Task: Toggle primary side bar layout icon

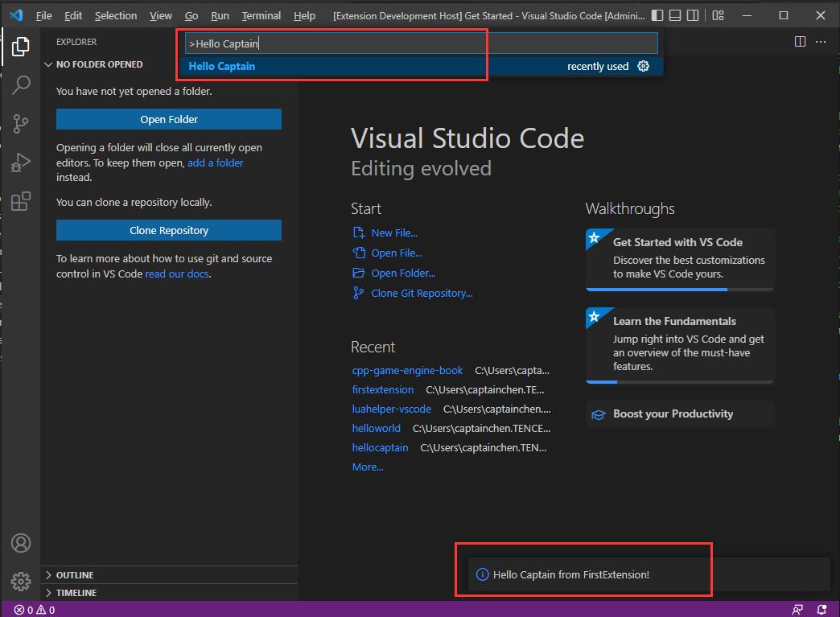Action: pos(657,15)
